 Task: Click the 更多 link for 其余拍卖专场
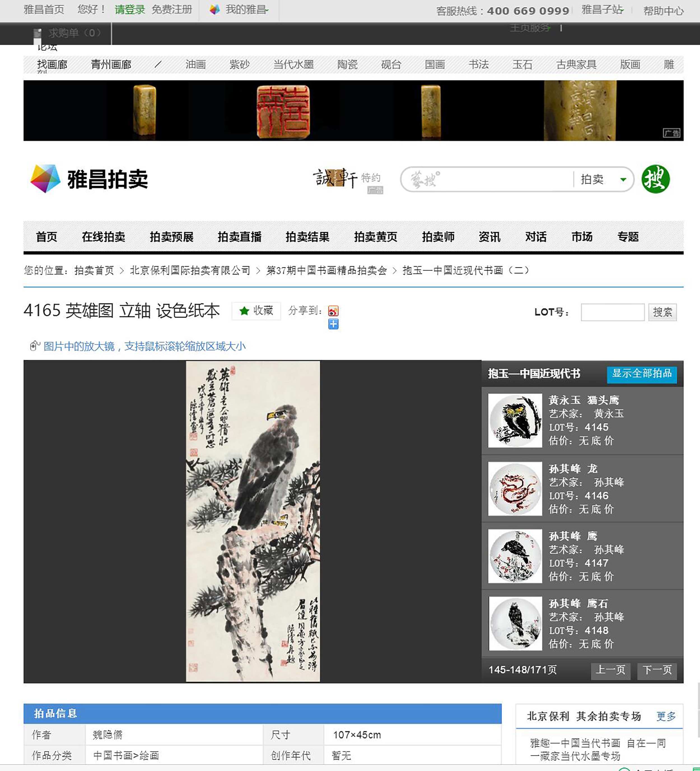[x=666, y=716]
